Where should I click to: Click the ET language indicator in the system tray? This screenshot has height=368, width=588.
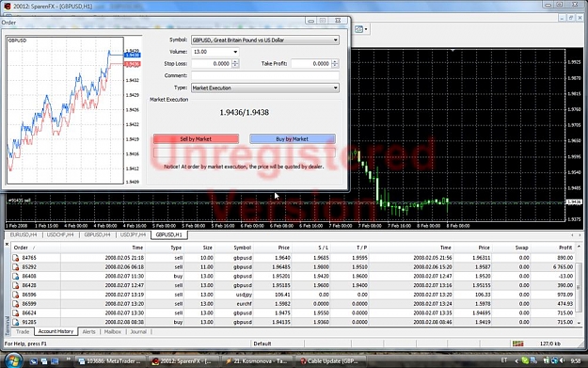(504, 360)
